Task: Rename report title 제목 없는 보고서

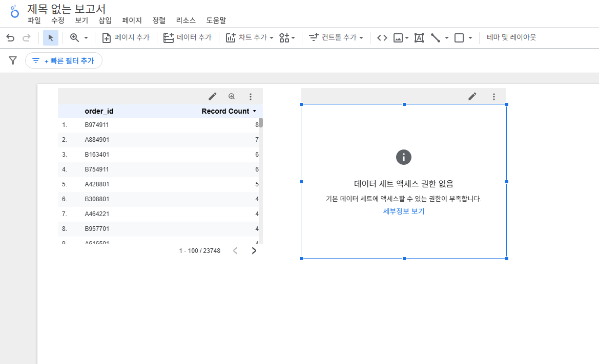Action: click(x=67, y=9)
